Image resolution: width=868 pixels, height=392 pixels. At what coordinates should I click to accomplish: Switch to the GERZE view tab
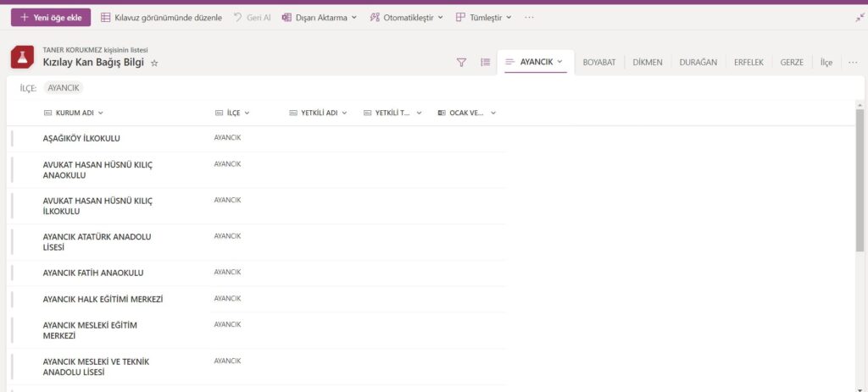[792, 62]
